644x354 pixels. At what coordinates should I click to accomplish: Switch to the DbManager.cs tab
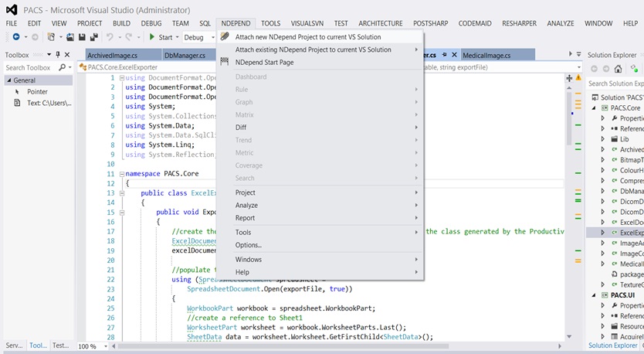coord(188,55)
